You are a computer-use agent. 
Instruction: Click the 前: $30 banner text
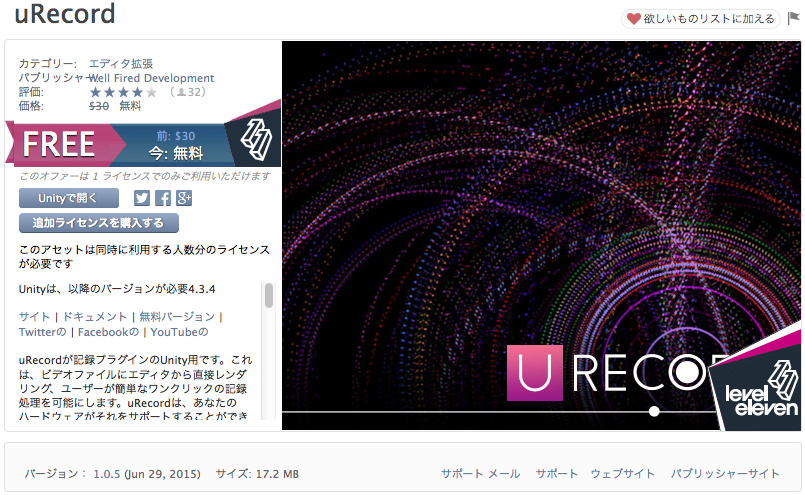pos(176,136)
